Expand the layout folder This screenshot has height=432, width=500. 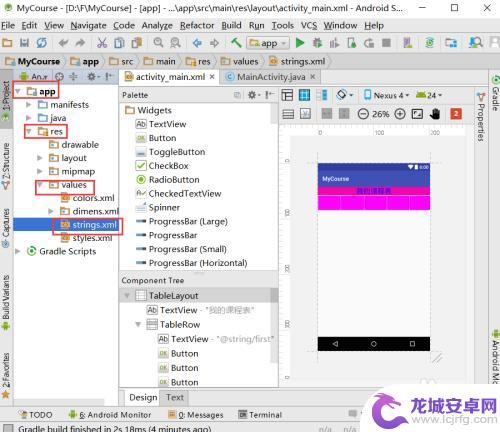(x=40, y=158)
